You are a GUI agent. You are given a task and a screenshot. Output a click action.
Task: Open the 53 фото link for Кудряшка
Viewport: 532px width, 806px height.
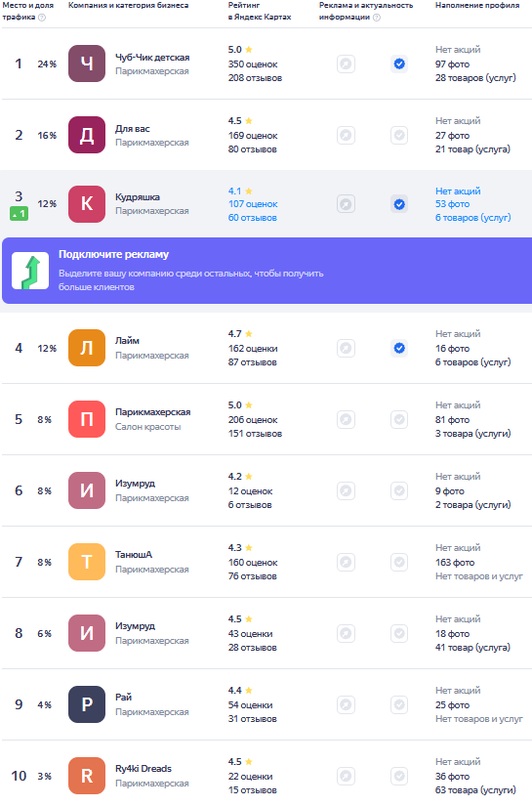click(x=452, y=204)
